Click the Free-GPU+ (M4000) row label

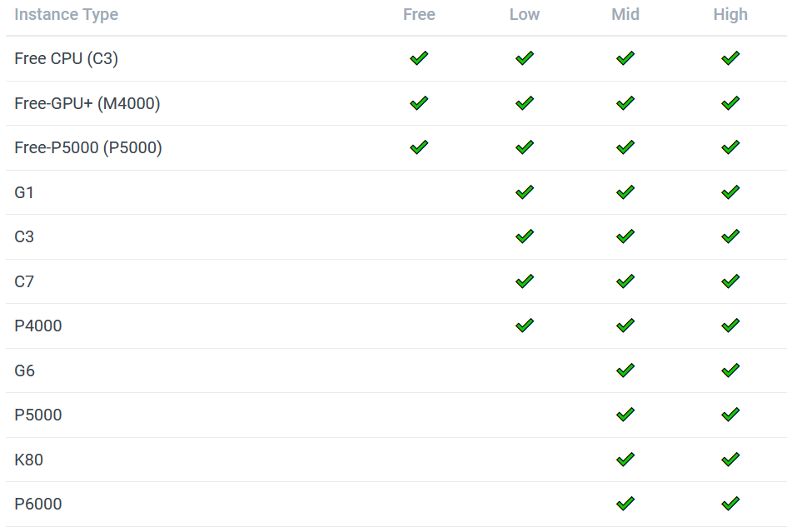pyautogui.click(x=87, y=103)
